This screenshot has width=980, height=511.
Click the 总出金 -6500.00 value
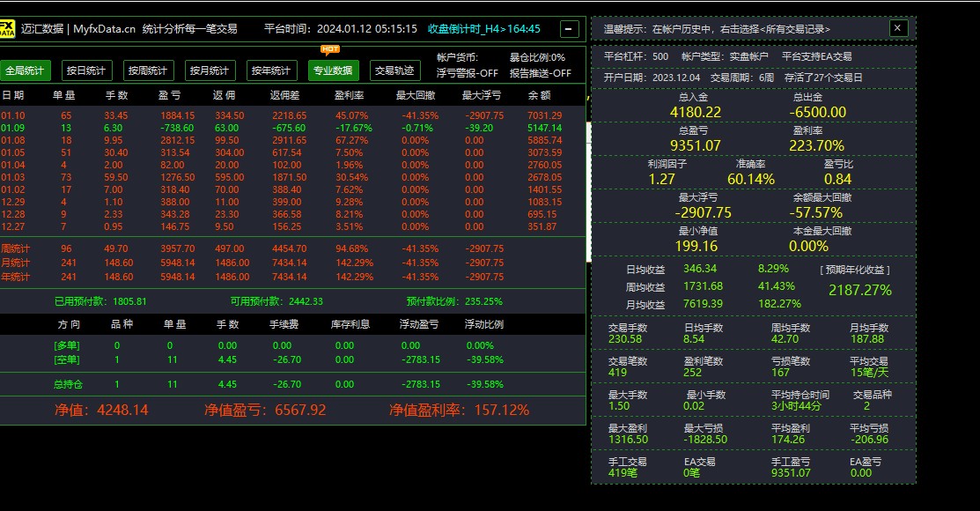pos(817,113)
